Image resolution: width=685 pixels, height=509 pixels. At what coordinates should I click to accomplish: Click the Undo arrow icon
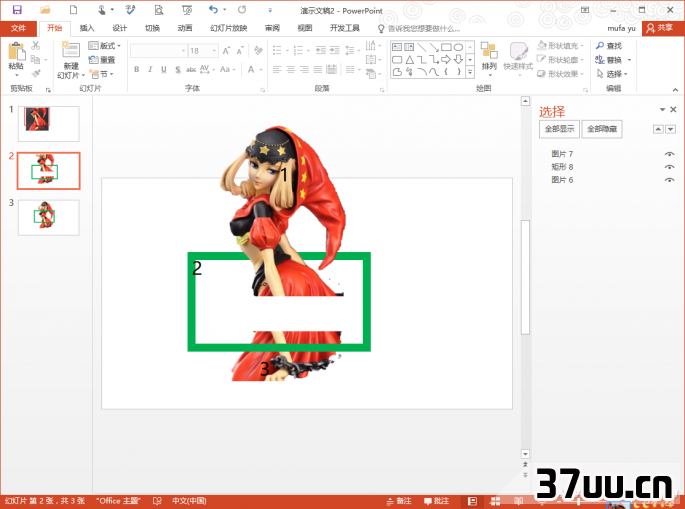213,10
